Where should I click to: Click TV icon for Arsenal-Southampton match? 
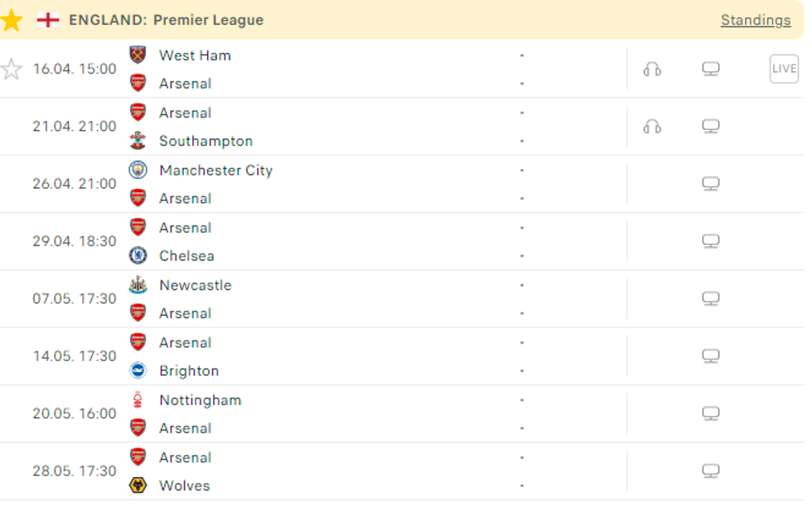tap(710, 127)
